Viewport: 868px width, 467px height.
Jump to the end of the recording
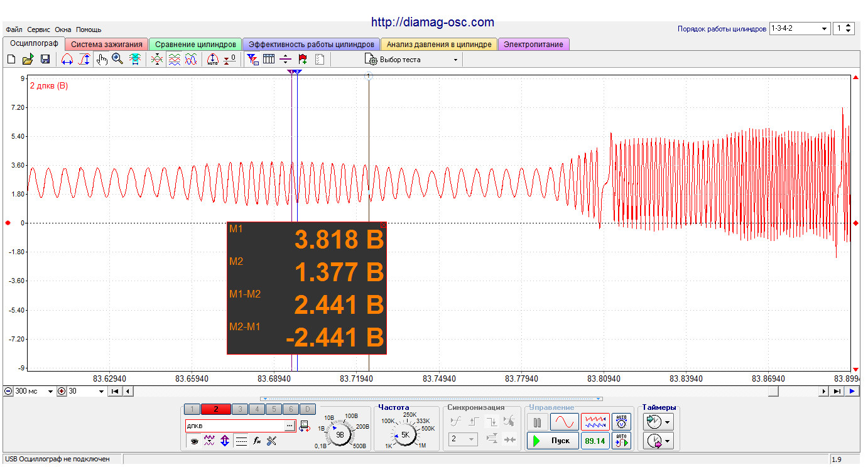click(837, 391)
